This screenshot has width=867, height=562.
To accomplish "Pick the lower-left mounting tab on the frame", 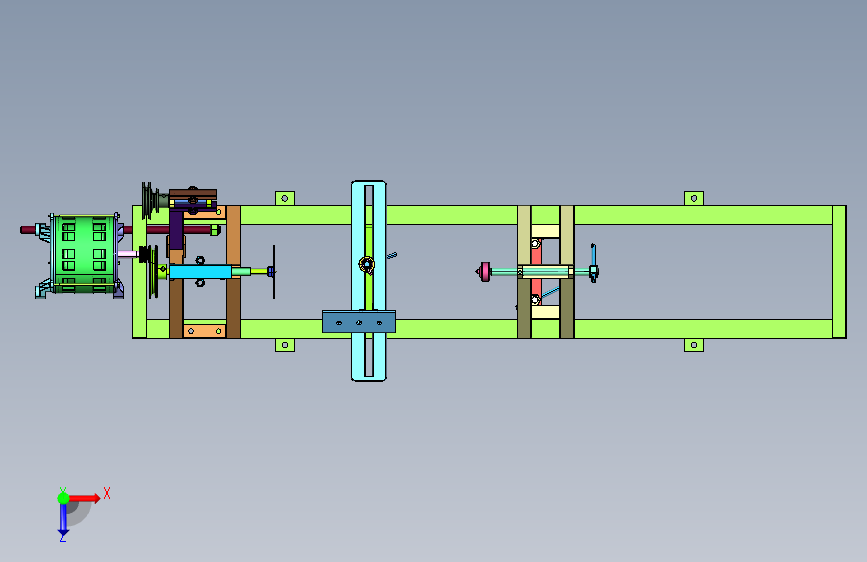I will [x=285, y=345].
